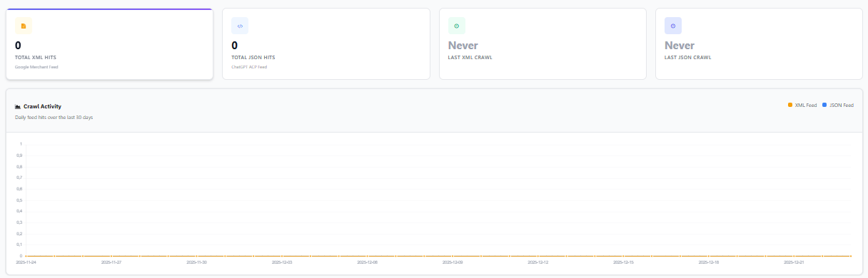Click the Google Merchant Feed caption
Viewport: 868px width, 278px height.
point(36,67)
